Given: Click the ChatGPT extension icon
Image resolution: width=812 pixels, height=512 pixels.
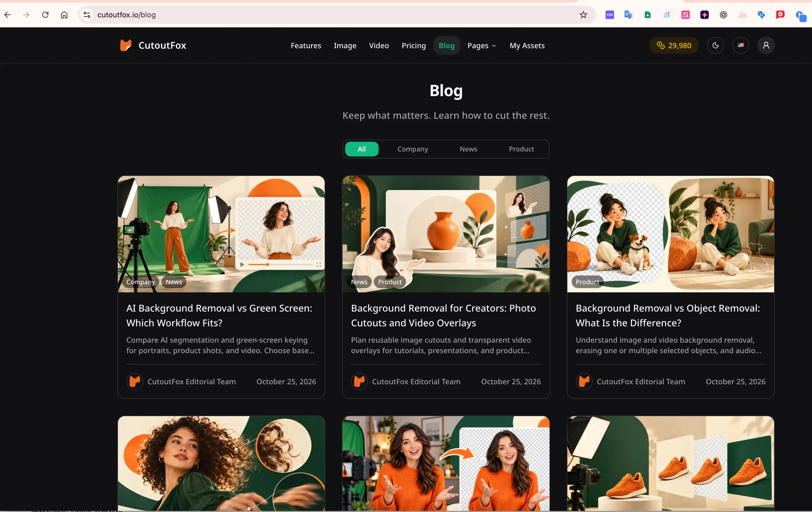Looking at the screenshot, I should click(x=723, y=14).
